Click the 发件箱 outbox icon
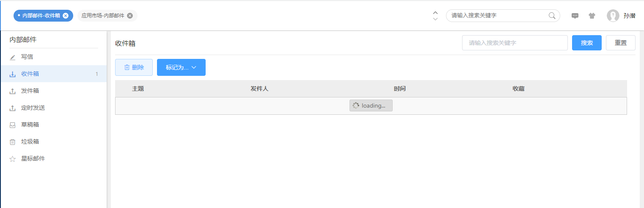Screen dimensions: 644x208 (x=13, y=91)
